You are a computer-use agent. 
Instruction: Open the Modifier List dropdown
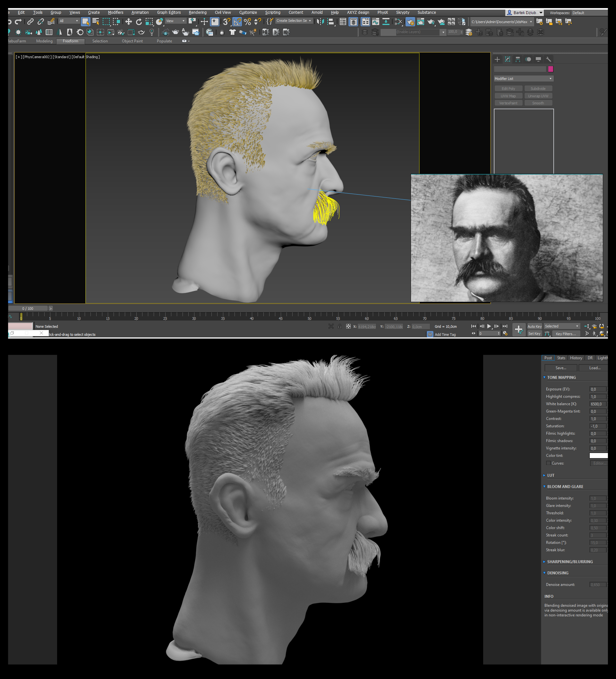click(523, 78)
